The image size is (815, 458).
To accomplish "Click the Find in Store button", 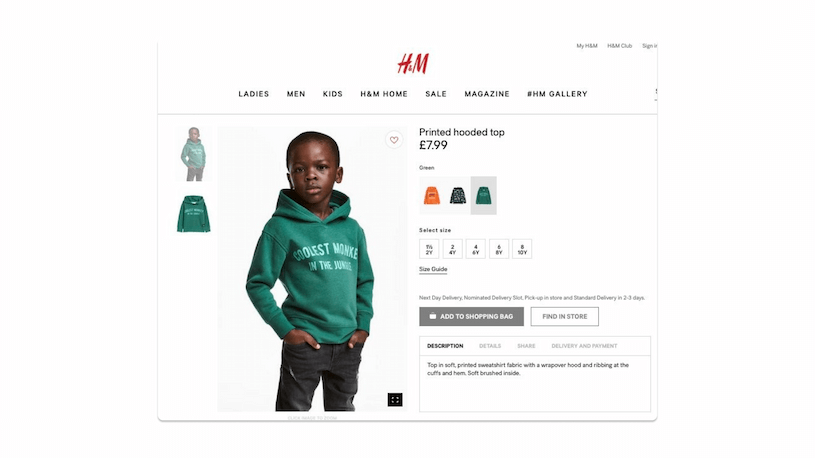I will pyautogui.click(x=564, y=317).
